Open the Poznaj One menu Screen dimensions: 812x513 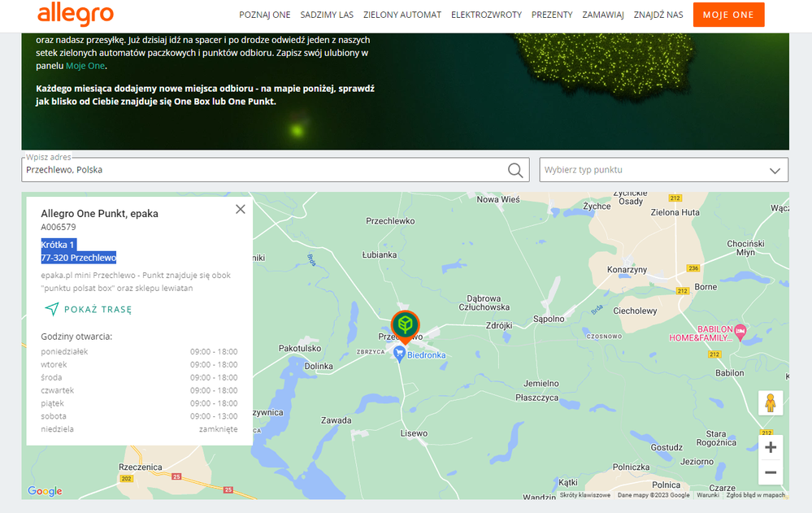click(x=265, y=15)
